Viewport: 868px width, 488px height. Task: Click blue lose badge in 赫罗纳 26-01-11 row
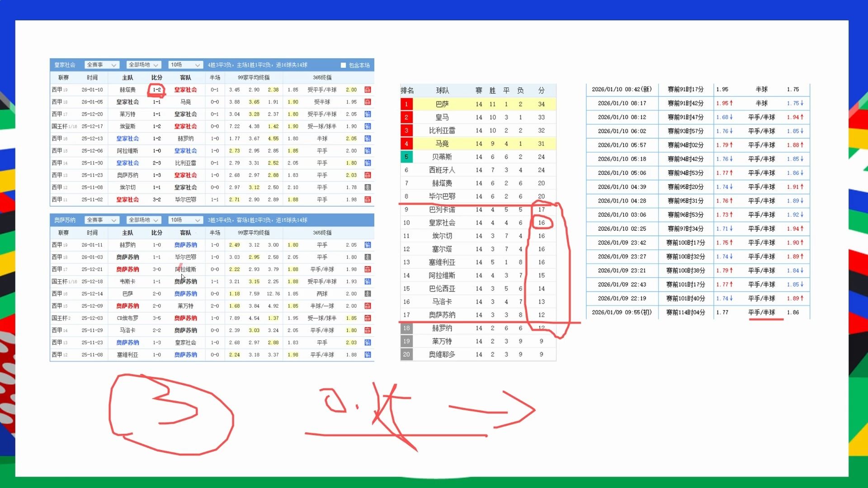[x=368, y=245]
